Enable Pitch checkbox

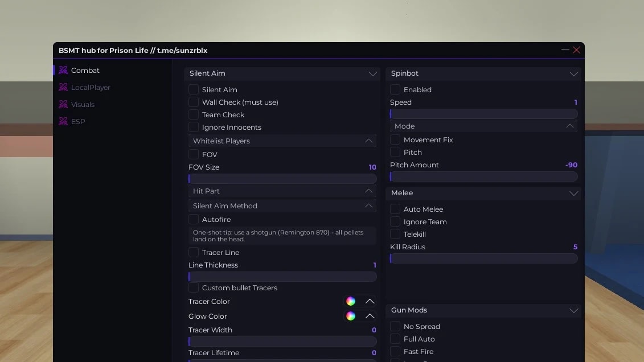[395, 153]
